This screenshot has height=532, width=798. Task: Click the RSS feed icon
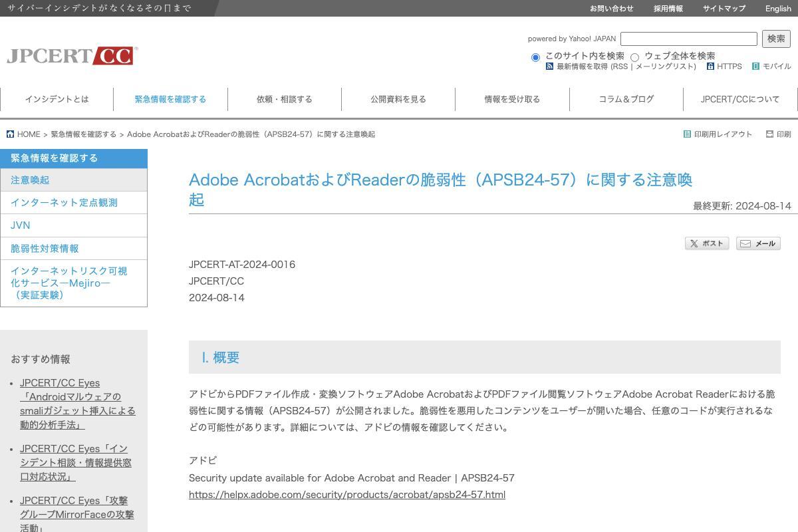click(x=549, y=66)
